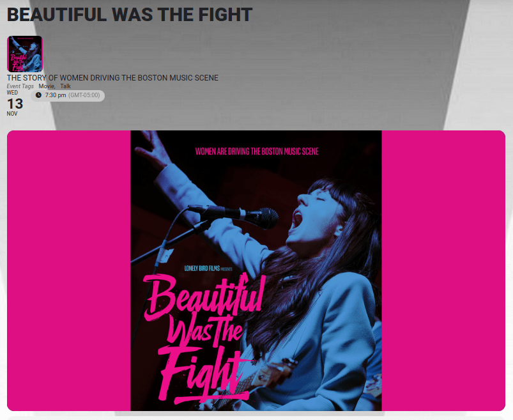Click the clock icon beside 7:30 pm
Screen dimensions: 513x420
point(38,95)
